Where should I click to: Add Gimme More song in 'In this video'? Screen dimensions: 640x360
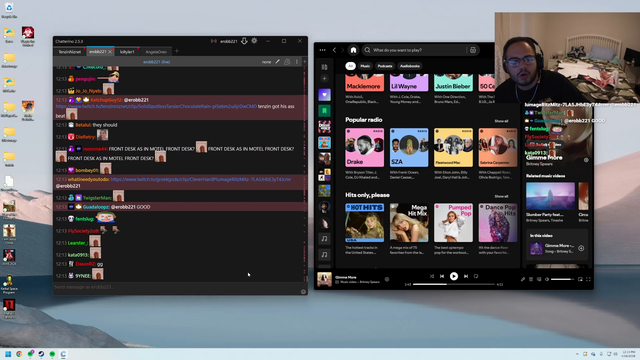tap(581, 248)
